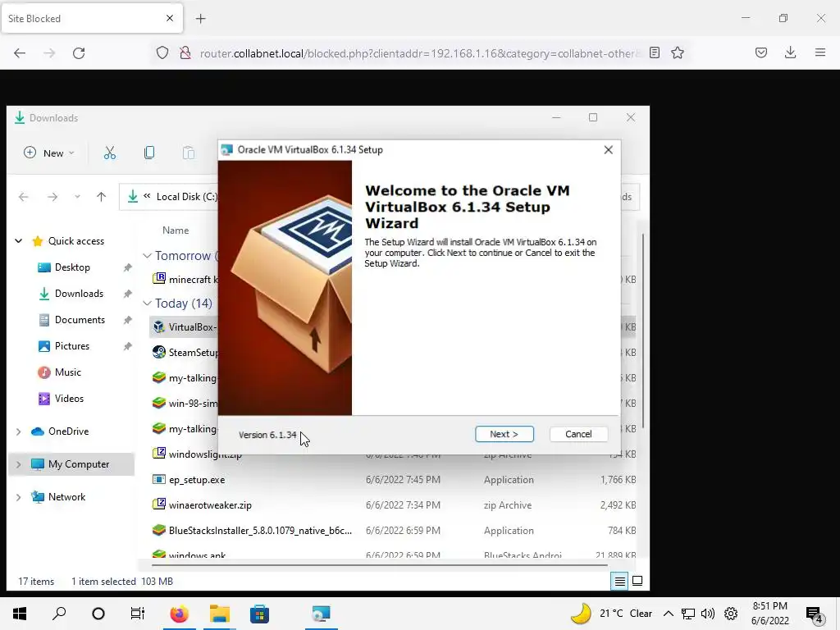Open Save to Pocket icon
Viewport: 840px width, 630px height.
point(761,53)
